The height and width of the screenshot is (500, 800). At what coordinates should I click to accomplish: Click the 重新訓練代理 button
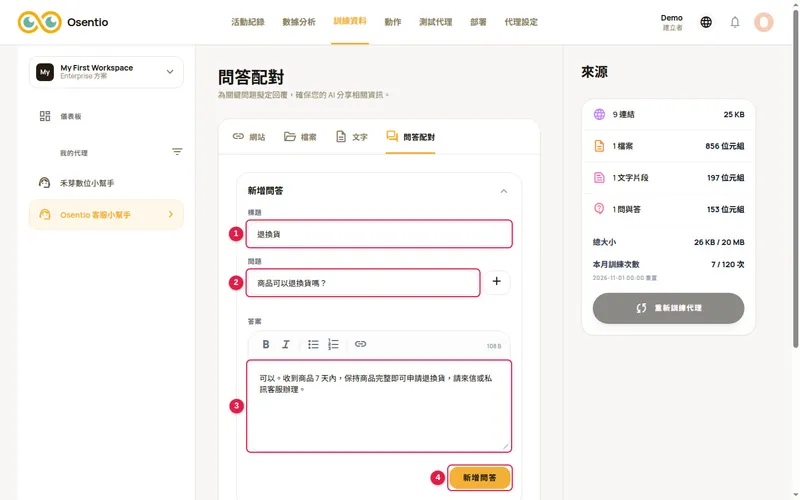tap(668, 308)
